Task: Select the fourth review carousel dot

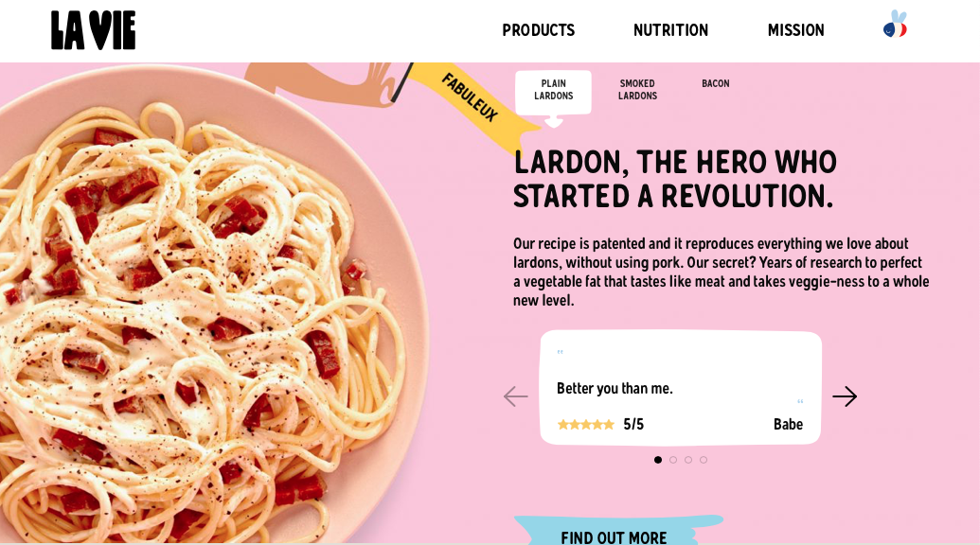Action: tap(704, 460)
